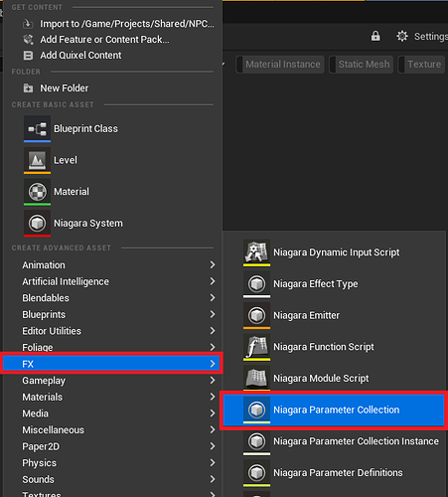Click the Niagara System icon
The height and width of the screenshot is (497, 448).
(37, 223)
